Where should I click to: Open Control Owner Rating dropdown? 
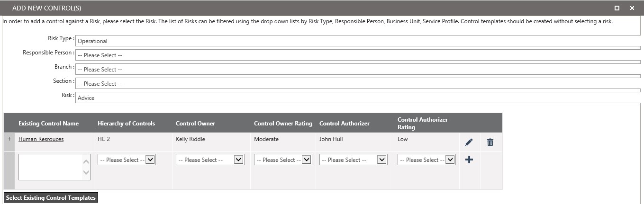point(283,160)
